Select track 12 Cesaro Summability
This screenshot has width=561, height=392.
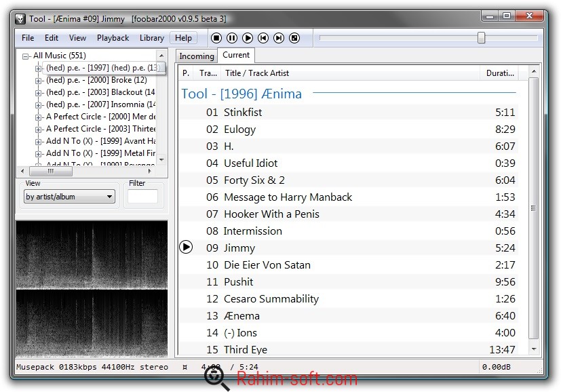pos(348,298)
